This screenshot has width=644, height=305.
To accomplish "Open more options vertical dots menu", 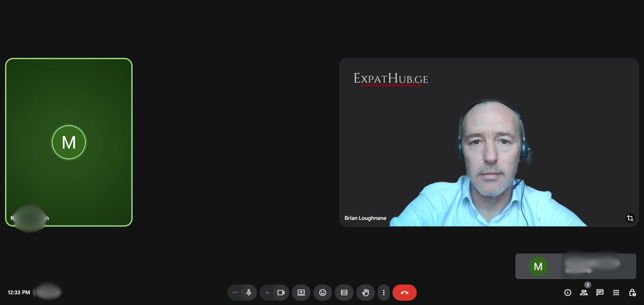I will (x=384, y=293).
